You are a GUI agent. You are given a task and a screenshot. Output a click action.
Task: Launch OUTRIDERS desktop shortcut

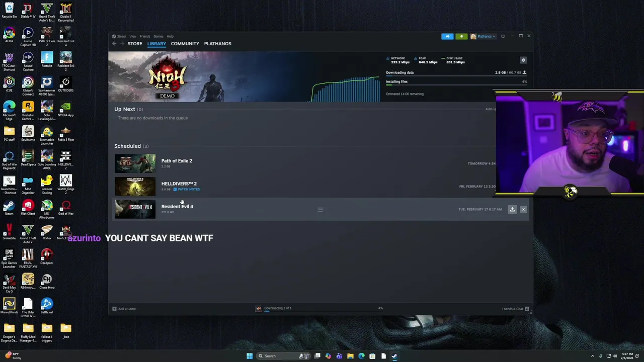pyautogui.click(x=65, y=85)
